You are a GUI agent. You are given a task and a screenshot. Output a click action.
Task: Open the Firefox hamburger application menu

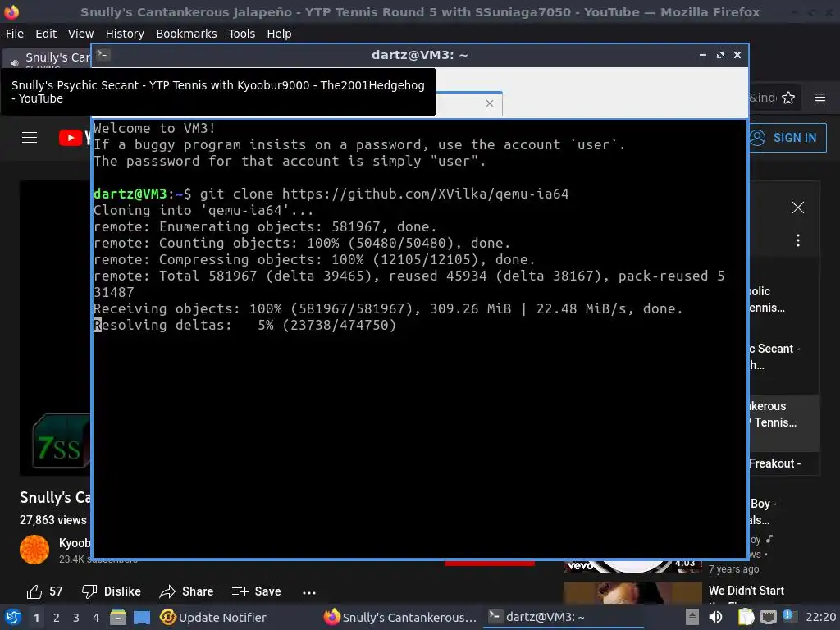pyautogui.click(x=820, y=98)
